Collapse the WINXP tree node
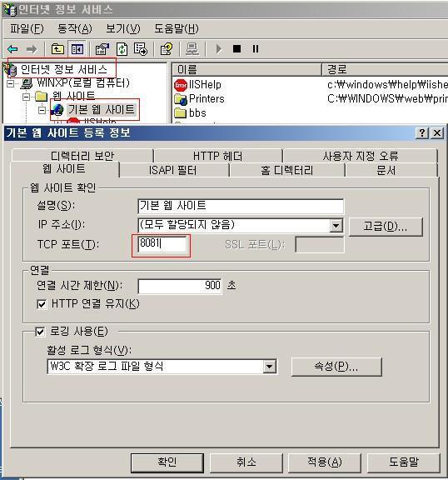Screen dimensions: 448x480 [x=11, y=83]
